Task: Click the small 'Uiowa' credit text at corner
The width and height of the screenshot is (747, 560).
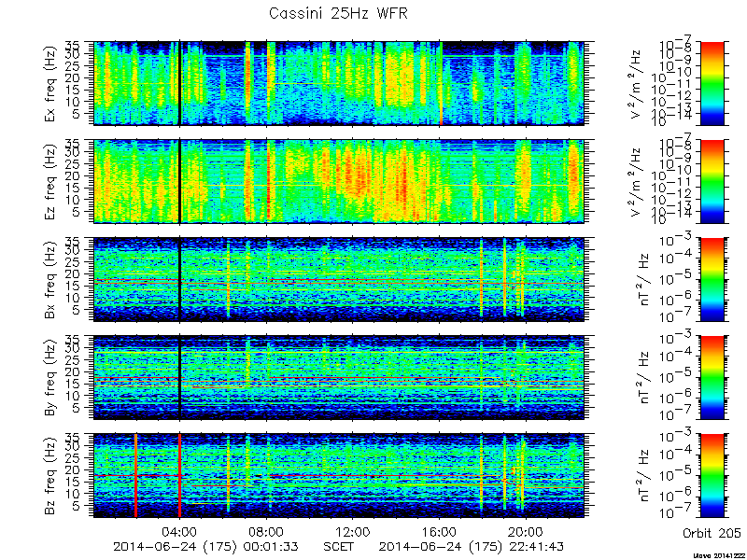Action: (x=719, y=555)
